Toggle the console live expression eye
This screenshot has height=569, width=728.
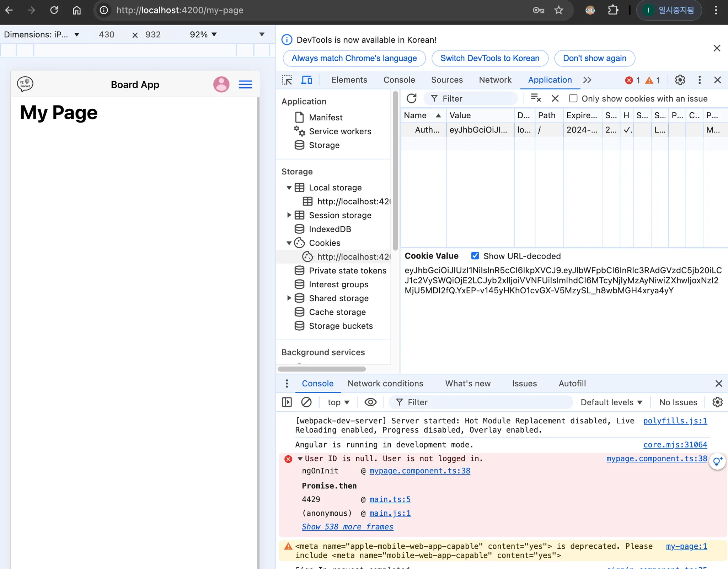tap(370, 402)
